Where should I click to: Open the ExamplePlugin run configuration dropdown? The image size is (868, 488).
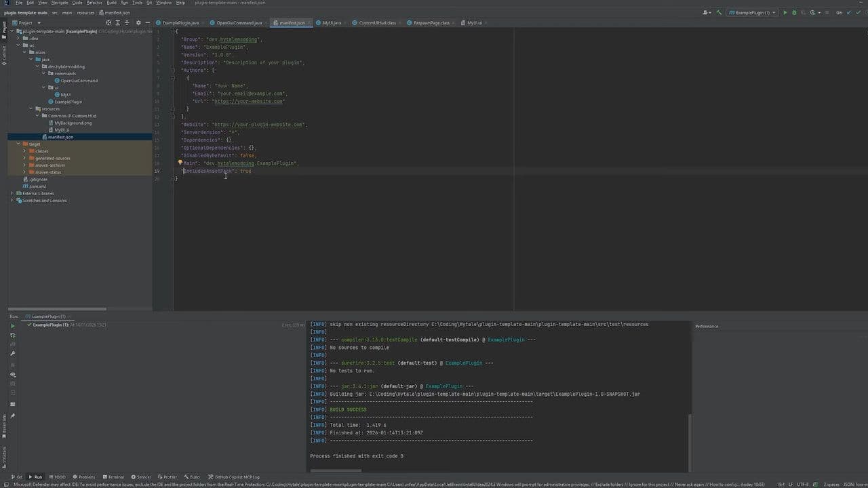pos(752,13)
